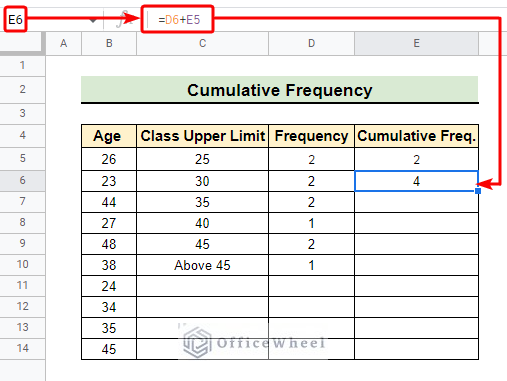This screenshot has height=381, width=507.
Task: Select Age cell with value 23
Action: pos(109,181)
